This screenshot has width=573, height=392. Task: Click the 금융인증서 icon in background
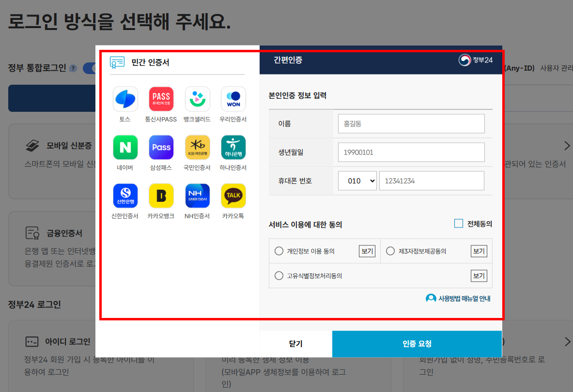coord(32,233)
